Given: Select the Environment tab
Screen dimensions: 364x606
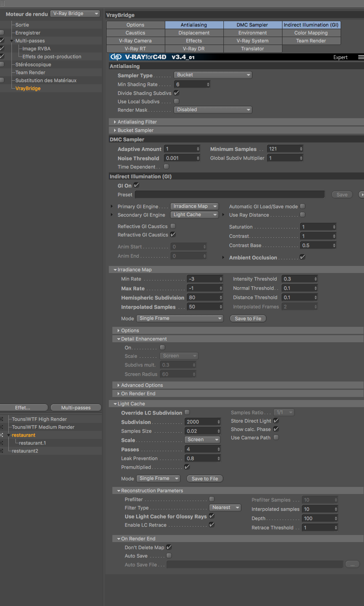Looking at the screenshot, I should click(x=253, y=33).
